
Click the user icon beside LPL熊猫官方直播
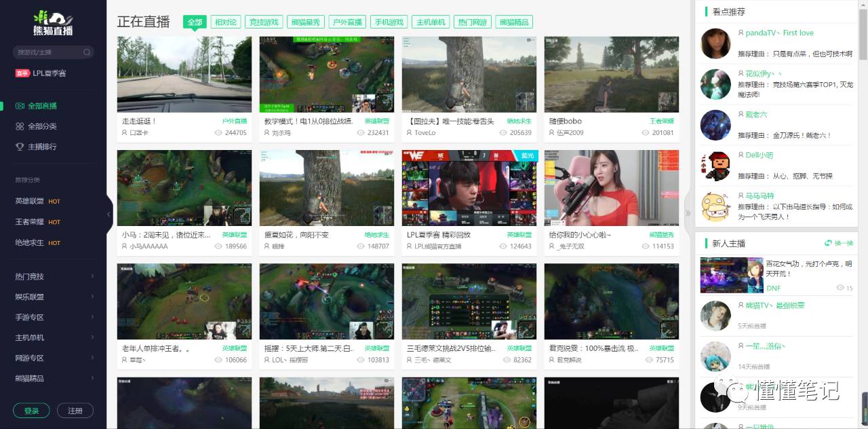click(x=410, y=246)
